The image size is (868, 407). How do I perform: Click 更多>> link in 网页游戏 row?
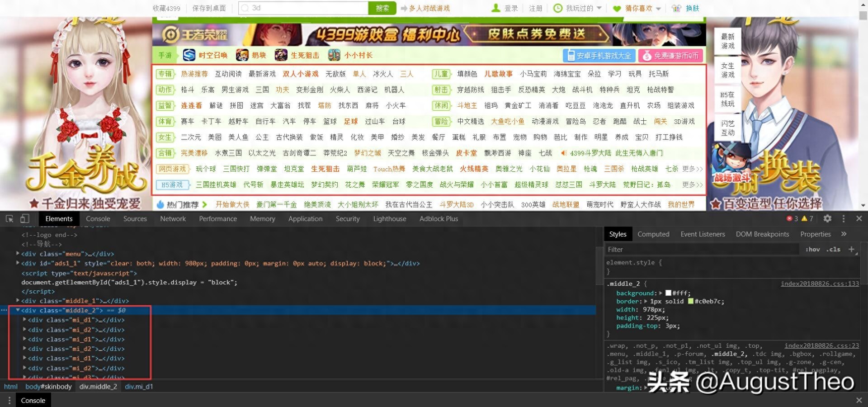point(693,169)
